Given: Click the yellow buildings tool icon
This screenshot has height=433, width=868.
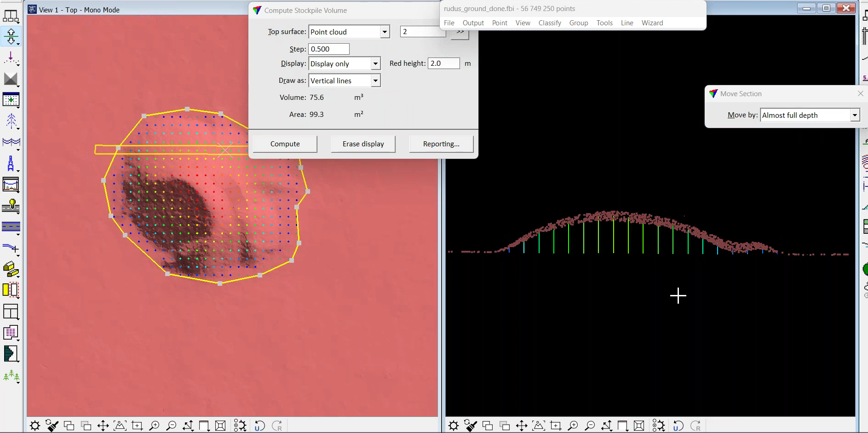Looking at the screenshot, I should click(x=10, y=269).
